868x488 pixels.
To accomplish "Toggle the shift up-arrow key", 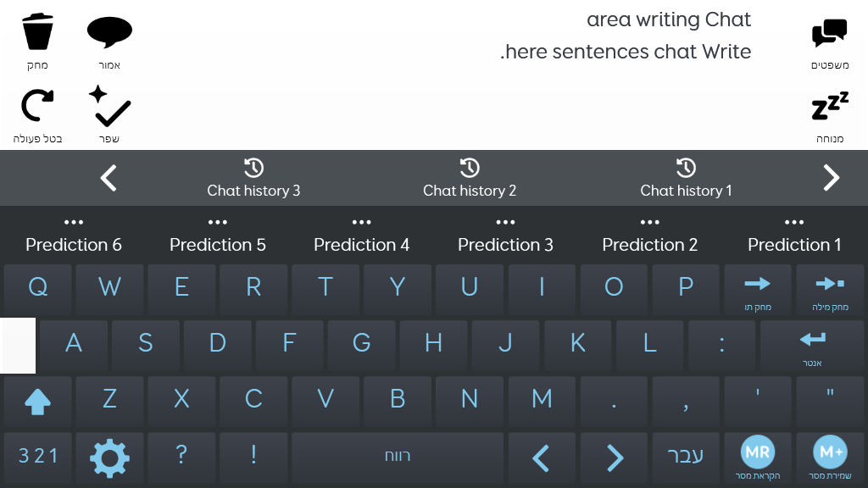I will [37, 402].
